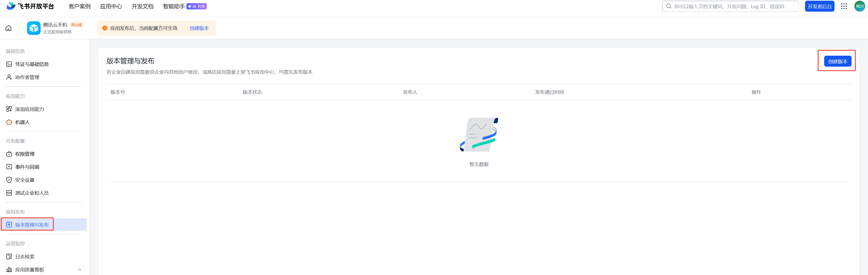Open 凭证与基础信息 sidebar item
868x275 pixels.
(32, 64)
